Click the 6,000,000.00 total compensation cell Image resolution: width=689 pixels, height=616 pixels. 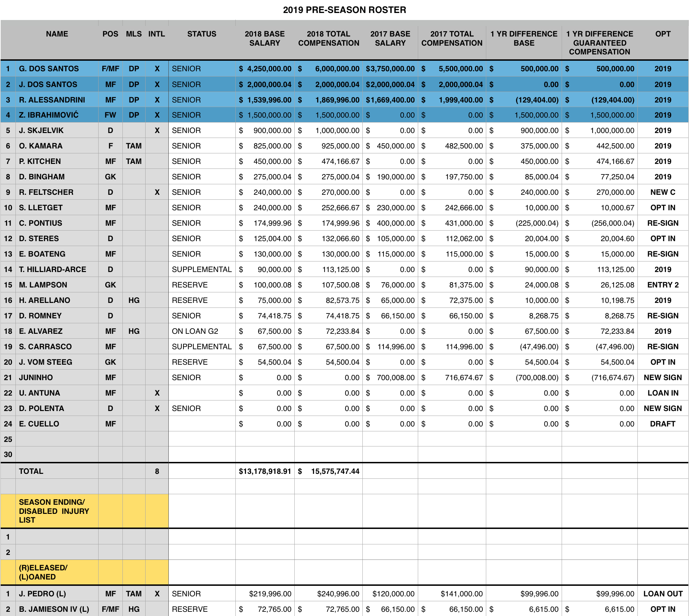click(329, 69)
